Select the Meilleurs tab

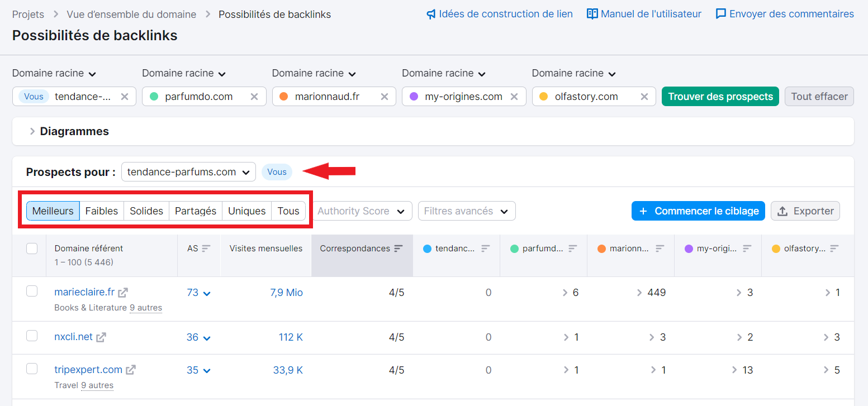click(x=53, y=211)
